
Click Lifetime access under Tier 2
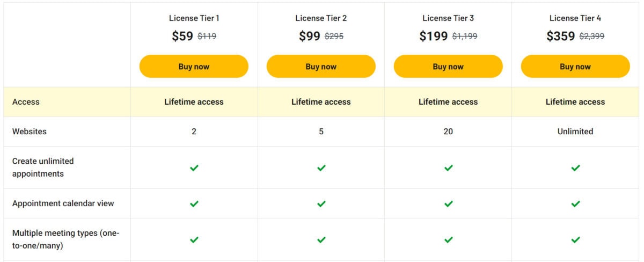coord(321,101)
